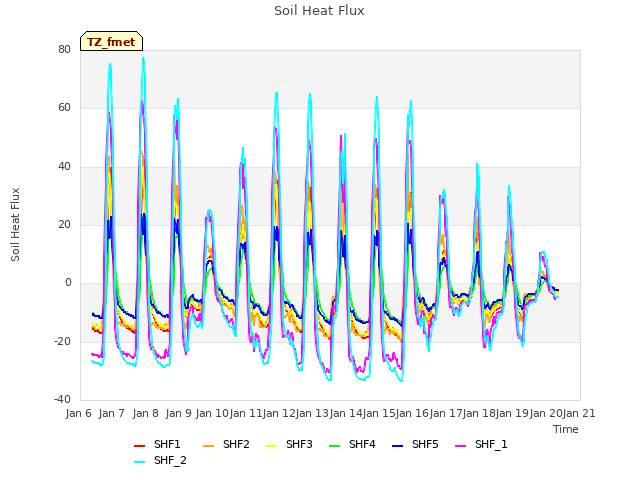The height and width of the screenshot is (480, 640).
Task: Click the Jan 13 x-axis tick label
Action: click(312, 413)
